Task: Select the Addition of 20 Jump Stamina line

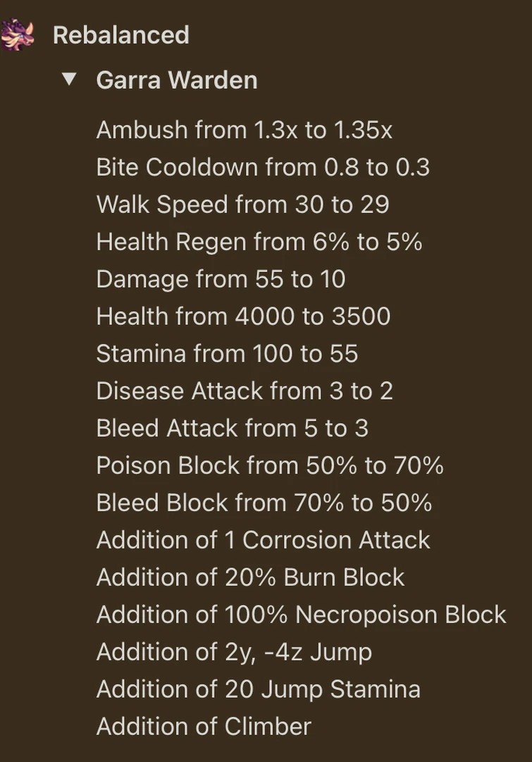Action: tap(258, 689)
